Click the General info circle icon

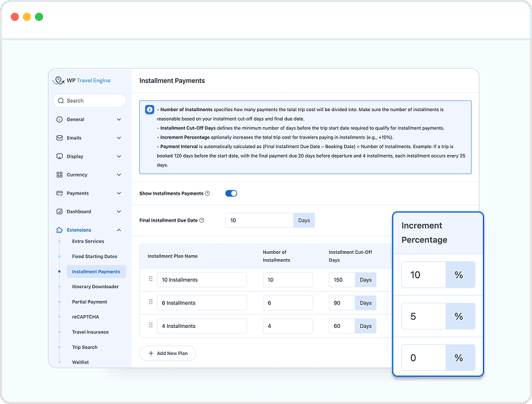click(59, 119)
